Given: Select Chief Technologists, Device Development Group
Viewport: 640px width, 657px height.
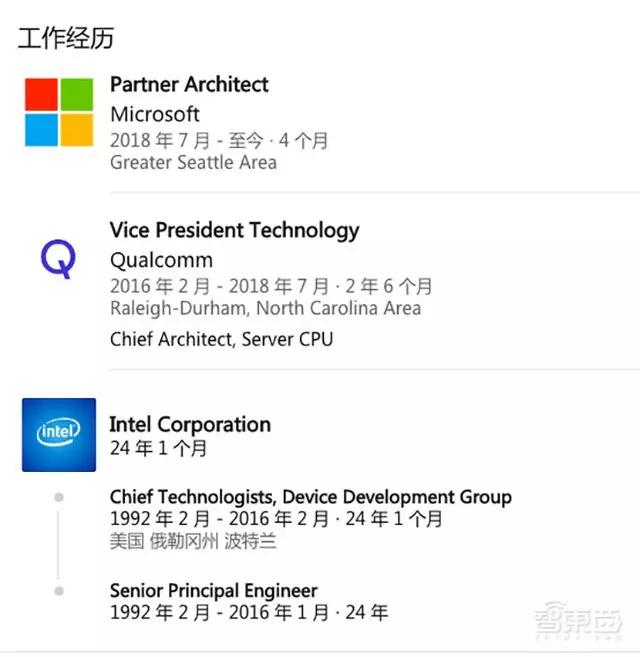Looking at the screenshot, I should pos(310,497).
